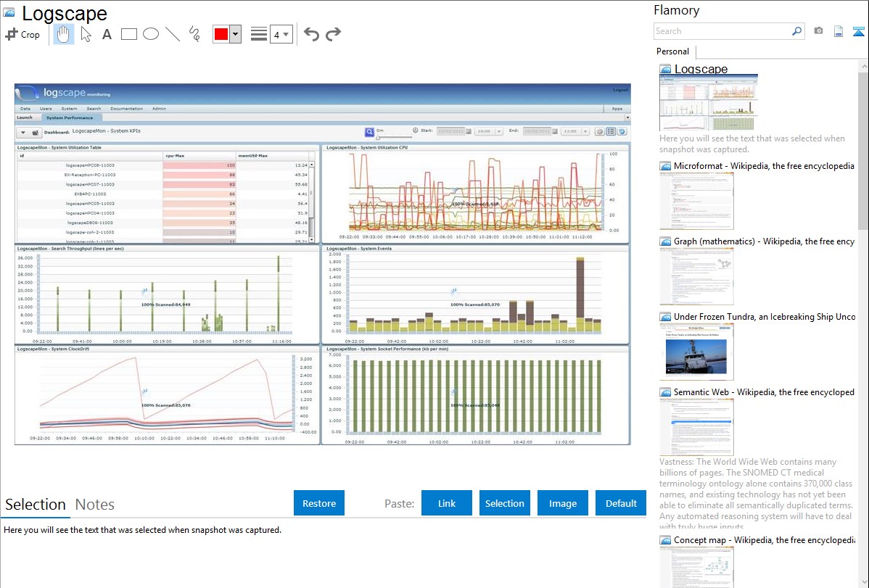Open the color picker dropdown arrow
Viewport: 869px width, 588px height.
pyautogui.click(x=235, y=34)
